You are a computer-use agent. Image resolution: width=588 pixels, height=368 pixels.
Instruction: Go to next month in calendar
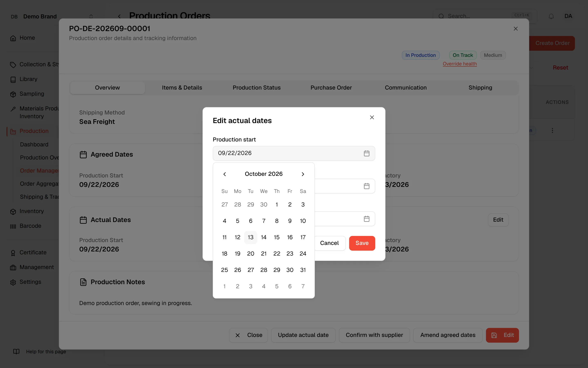click(x=303, y=174)
